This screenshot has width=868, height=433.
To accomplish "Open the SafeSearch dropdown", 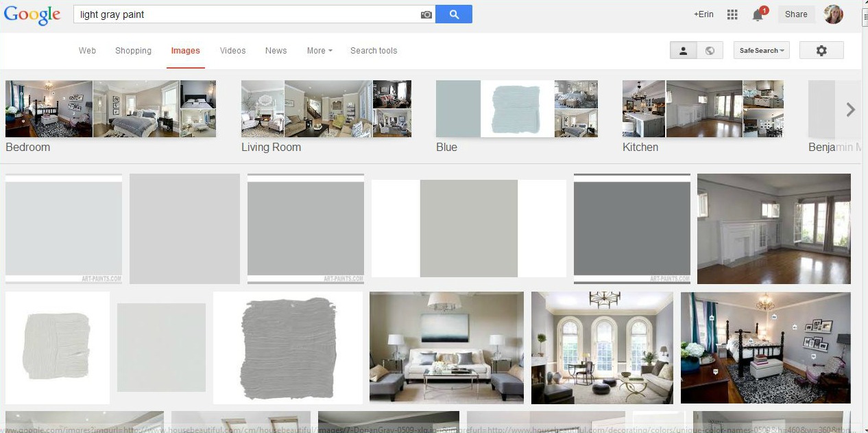I will point(761,50).
